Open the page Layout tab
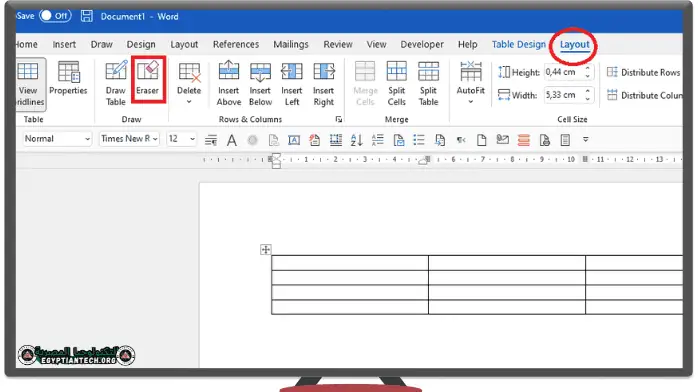Image resolution: width=698 pixels, height=392 pixels. 184,44
